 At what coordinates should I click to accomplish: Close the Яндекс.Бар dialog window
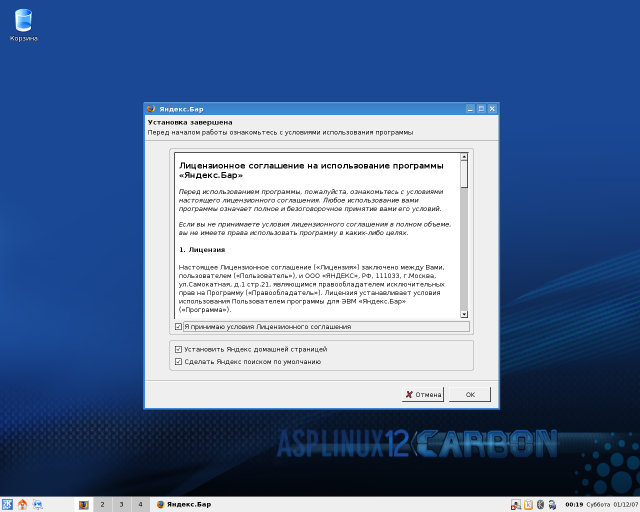[492, 109]
